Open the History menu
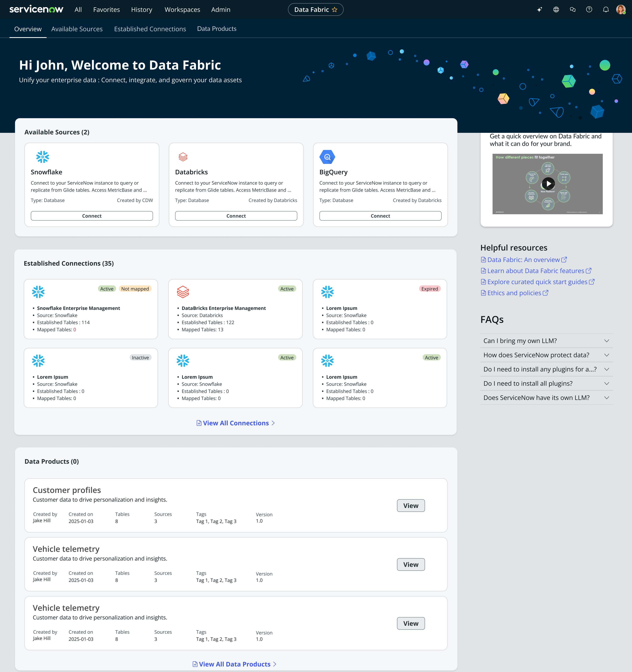632x672 pixels. (x=142, y=9)
